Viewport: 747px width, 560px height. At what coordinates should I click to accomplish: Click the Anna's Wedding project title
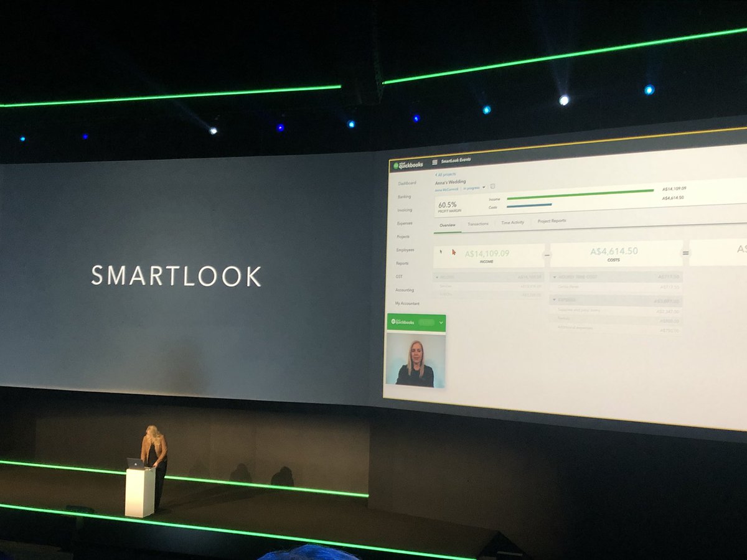pyautogui.click(x=450, y=182)
